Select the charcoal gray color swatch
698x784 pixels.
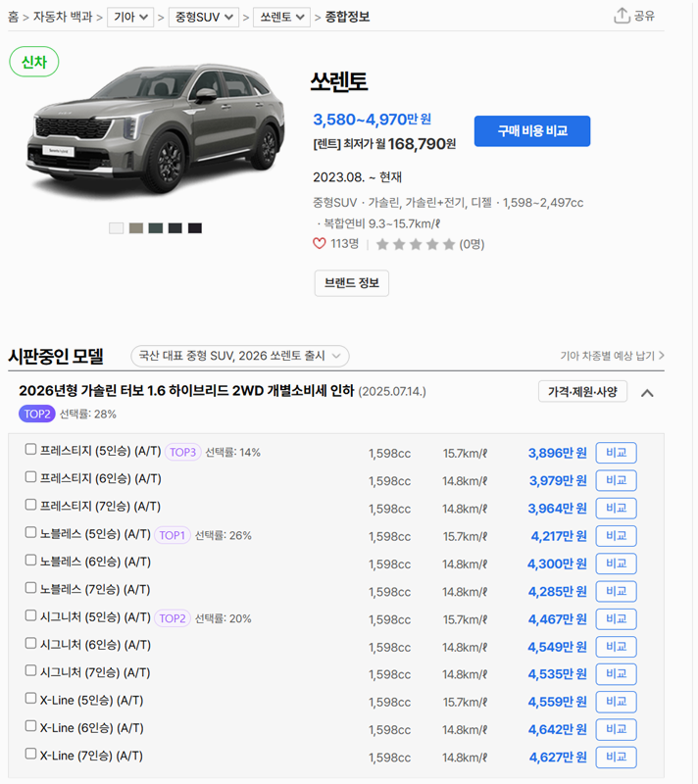[175, 228]
